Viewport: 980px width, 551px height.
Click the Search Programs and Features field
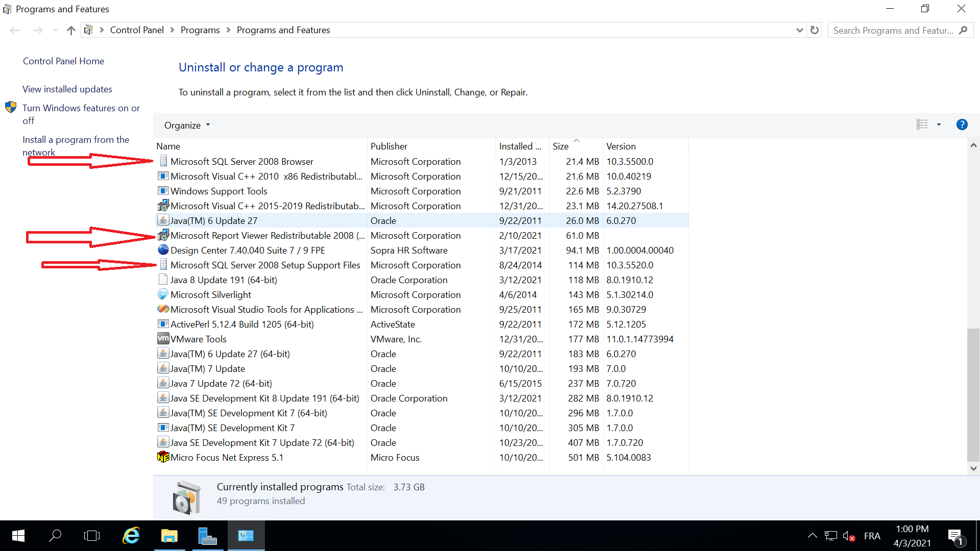tap(893, 31)
